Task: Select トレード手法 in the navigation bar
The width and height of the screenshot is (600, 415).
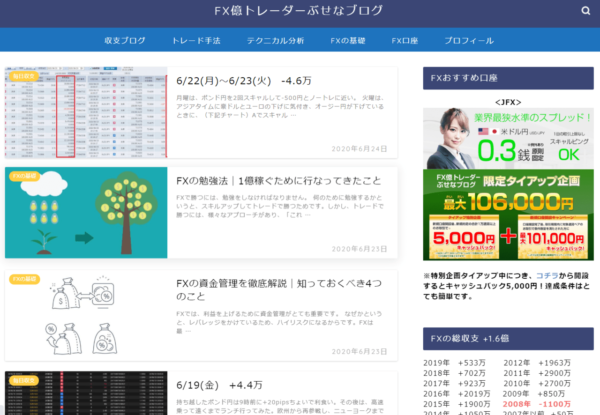Action: [196, 41]
